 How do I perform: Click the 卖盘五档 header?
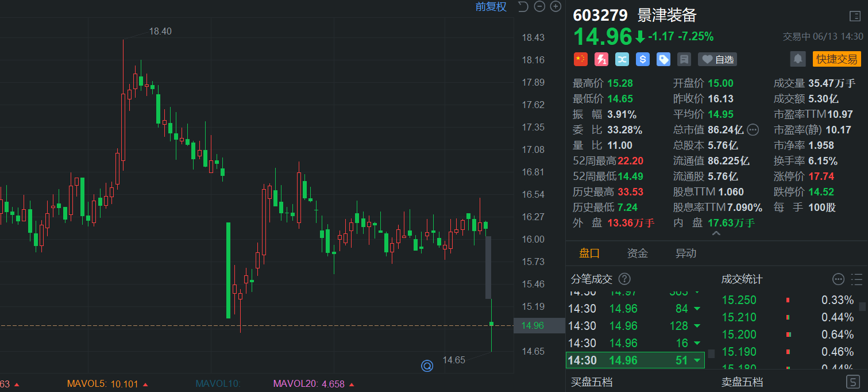pyautogui.click(x=742, y=382)
